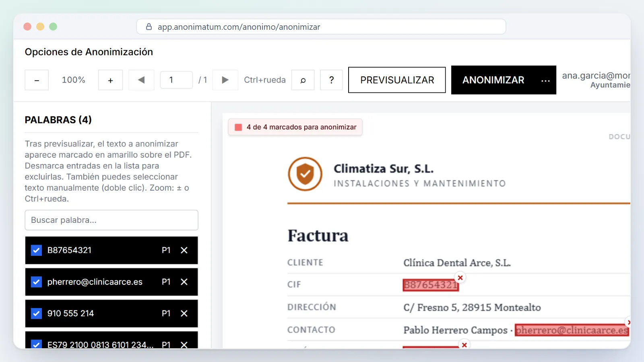Click the Clínica Dental Arce, S.L. client name
The width and height of the screenshot is (644, 362).
coord(457,263)
